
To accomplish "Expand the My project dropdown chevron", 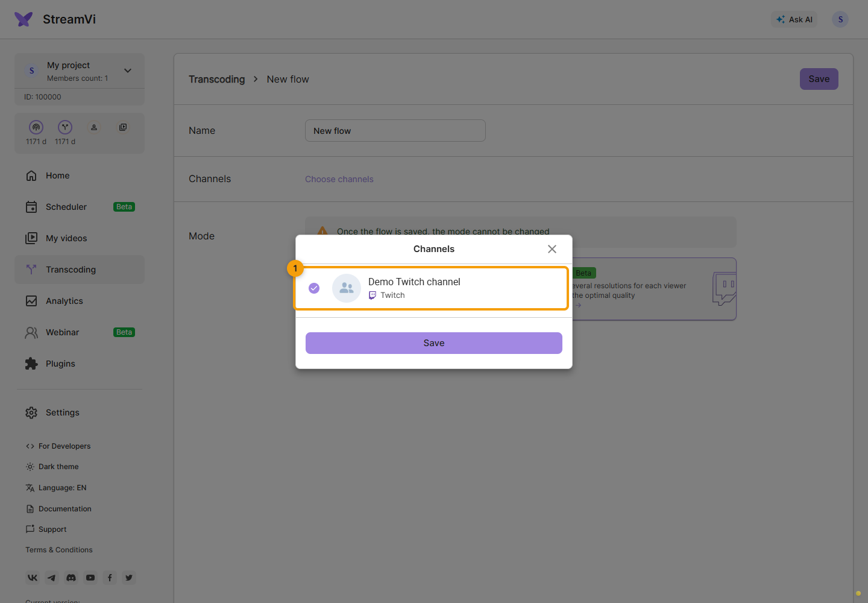I will click(x=128, y=71).
